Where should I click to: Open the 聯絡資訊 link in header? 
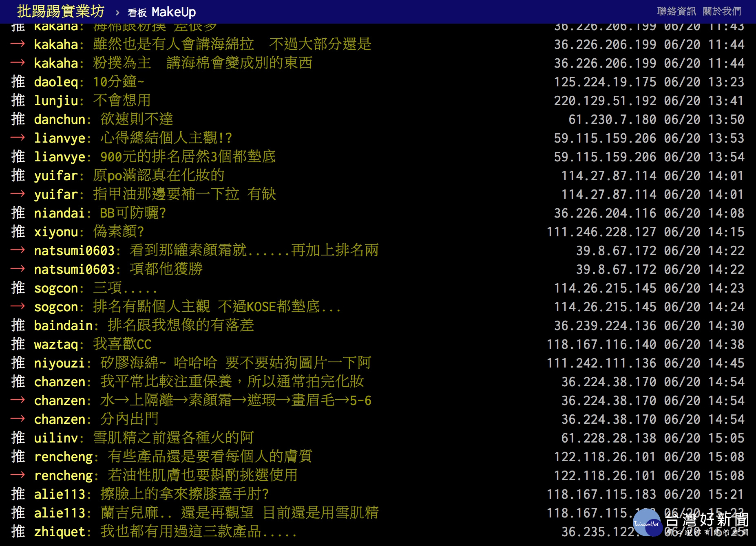coord(676,11)
